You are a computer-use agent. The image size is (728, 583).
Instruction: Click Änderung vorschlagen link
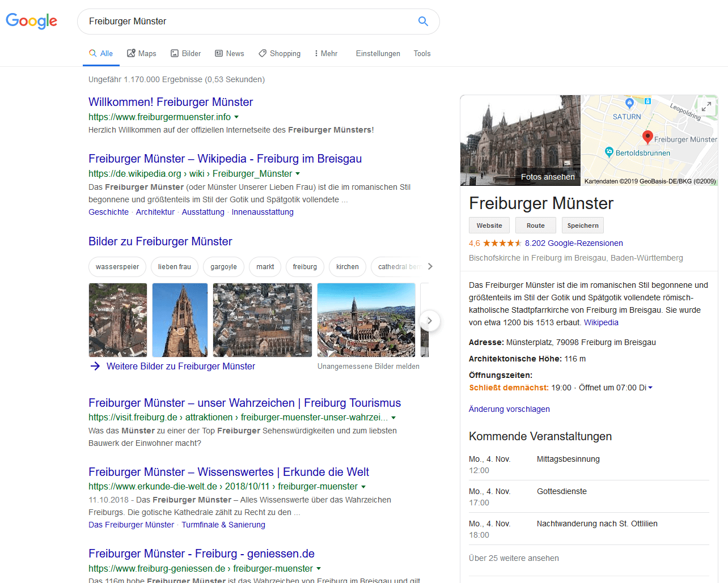[x=509, y=409]
